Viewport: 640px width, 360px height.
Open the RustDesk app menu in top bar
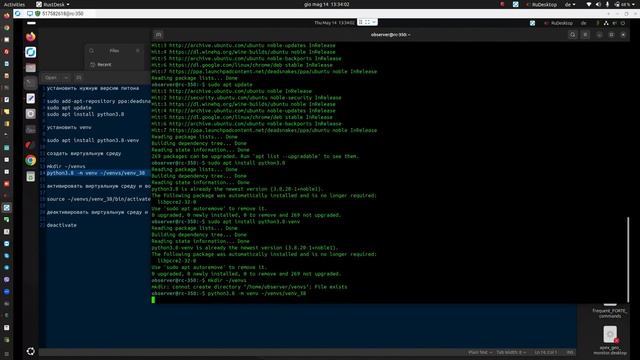click(53, 4)
